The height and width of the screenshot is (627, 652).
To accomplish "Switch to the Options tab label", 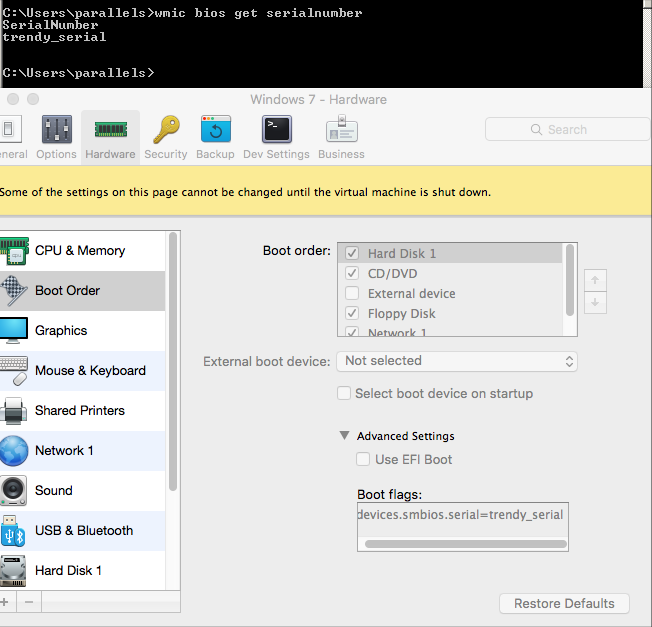I will pyautogui.click(x=57, y=154).
